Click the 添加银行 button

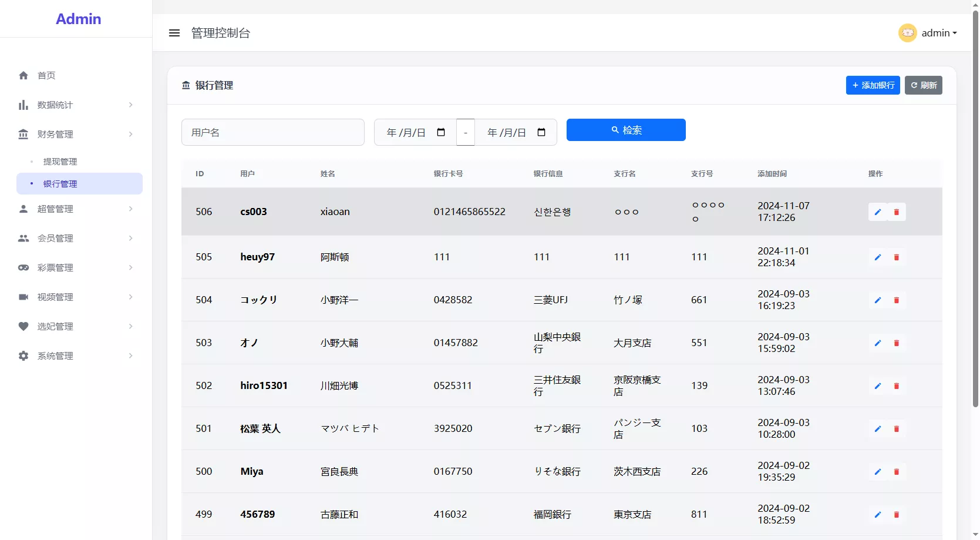tap(873, 85)
